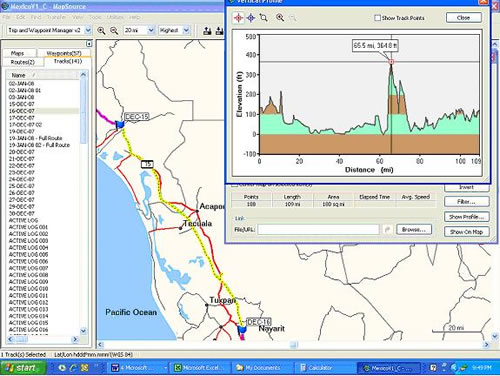Enable Show Track Points checkbox
Image resolution: width=500 pixels, height=376 pixels.
coord(377,18)
